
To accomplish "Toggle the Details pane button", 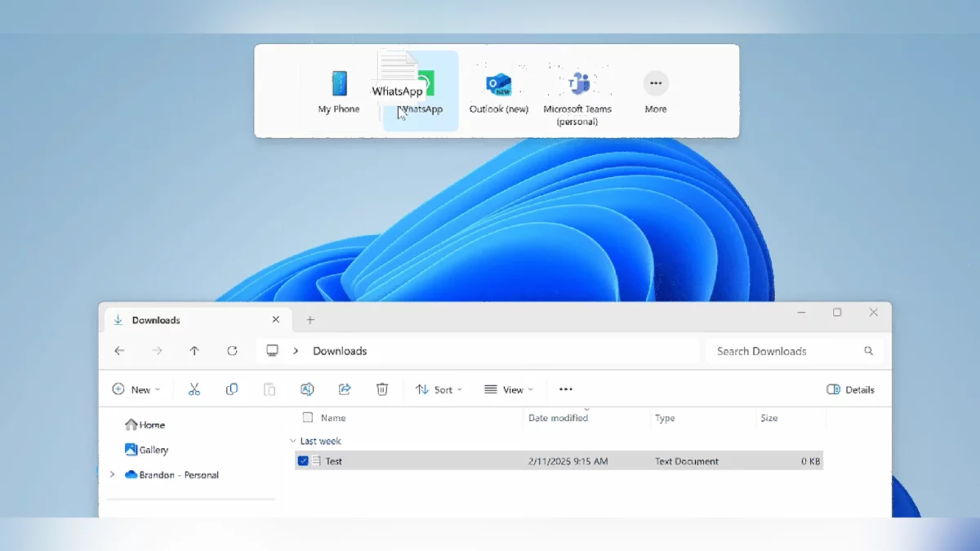I will pyautogui.click(x=850, y=389).
